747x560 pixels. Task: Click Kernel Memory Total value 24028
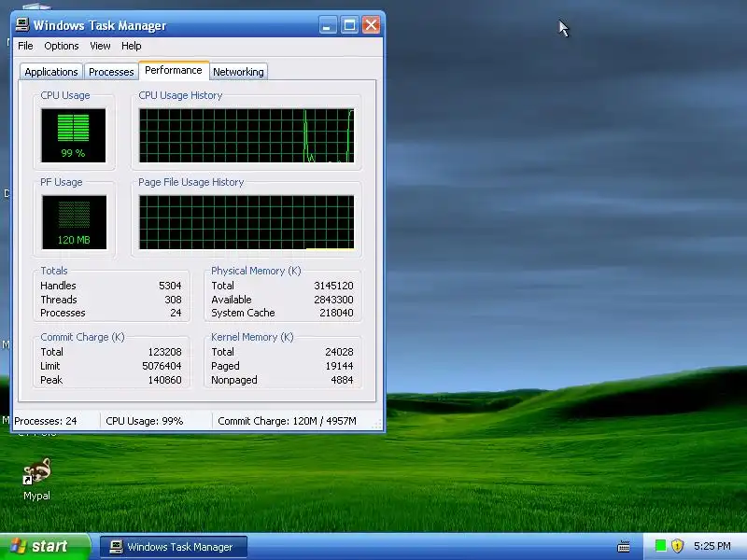[339, 352]
